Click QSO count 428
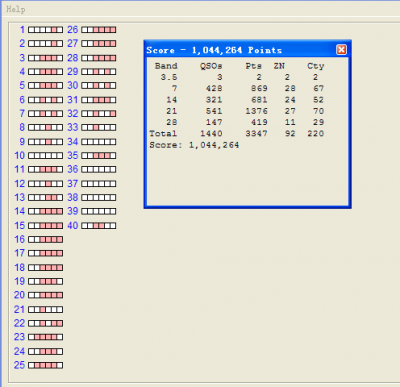Viewport: 400px width, 387px height. click(214, 88)
